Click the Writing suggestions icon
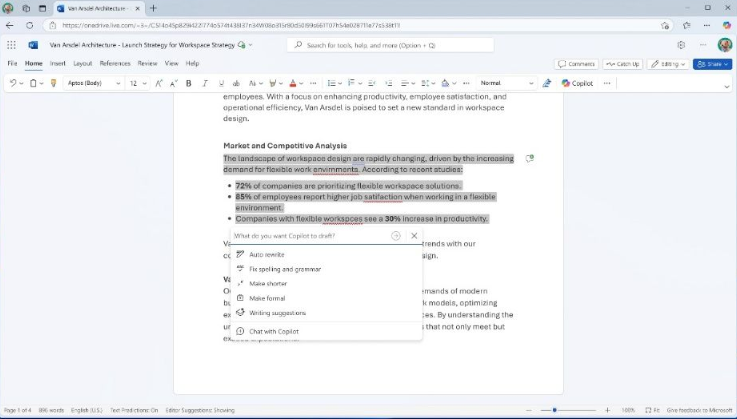Screen dimensions: 737x419 click(240, 312)
